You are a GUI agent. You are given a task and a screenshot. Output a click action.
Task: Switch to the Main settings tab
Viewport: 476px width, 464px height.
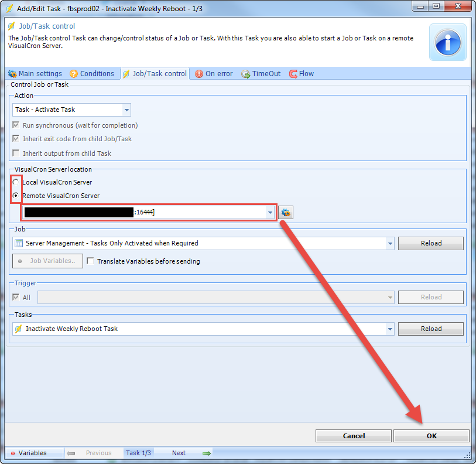click(x=35, y=74)
